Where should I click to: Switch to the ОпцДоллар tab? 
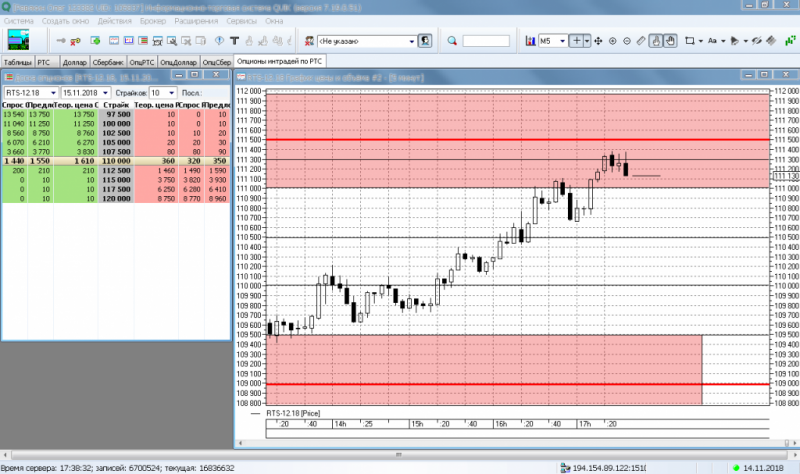pos(179,62)
